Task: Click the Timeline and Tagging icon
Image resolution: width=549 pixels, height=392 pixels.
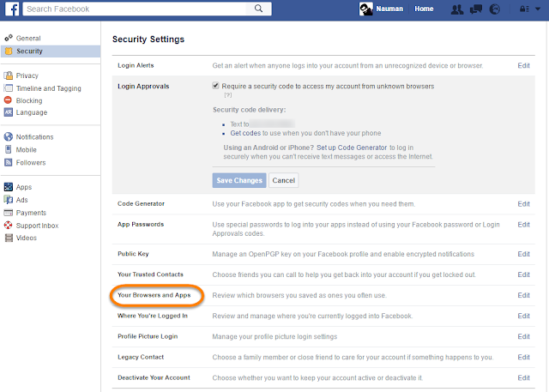Action: (9, 87)
